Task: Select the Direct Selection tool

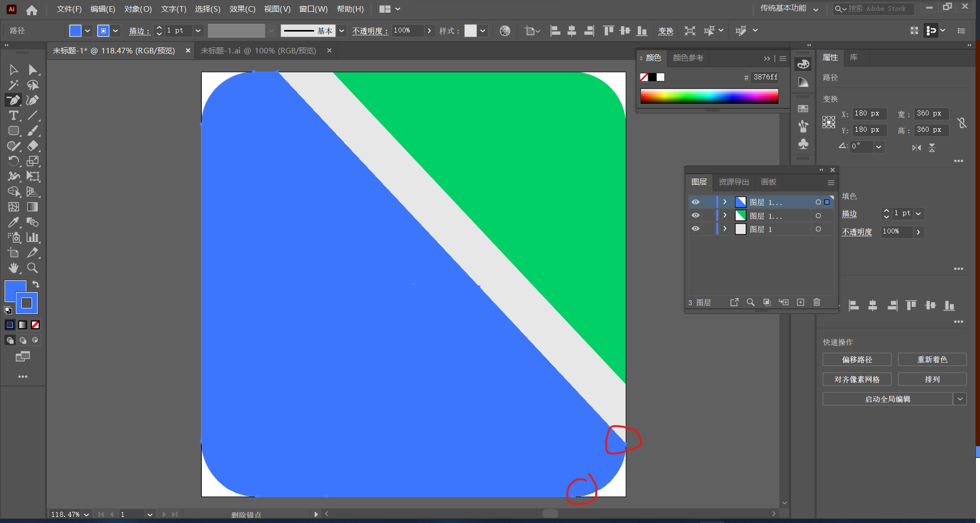Action: (33, 70)
